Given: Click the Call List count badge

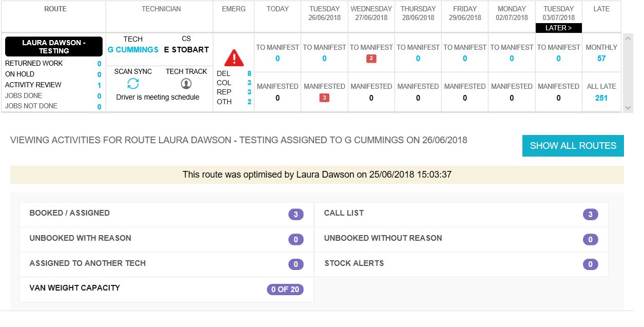Looking at the screenshot, I should (x=590, y=214).
